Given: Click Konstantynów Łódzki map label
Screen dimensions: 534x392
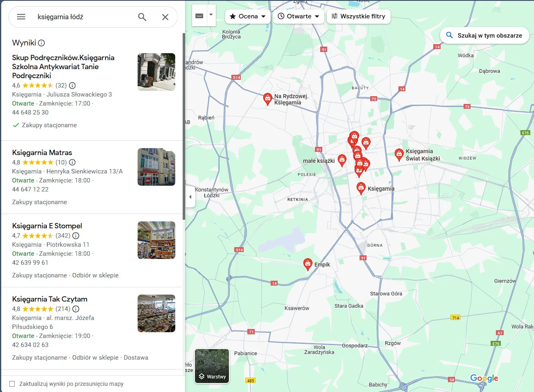Looking at the screenshot, I should pyautogui.click(x=212, y=193).
